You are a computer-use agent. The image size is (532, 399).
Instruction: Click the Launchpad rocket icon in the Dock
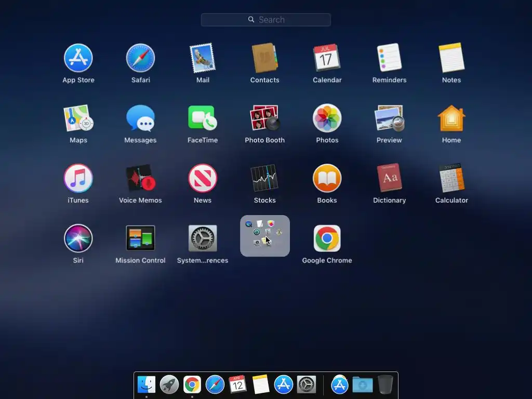click(x=169, y=384)
